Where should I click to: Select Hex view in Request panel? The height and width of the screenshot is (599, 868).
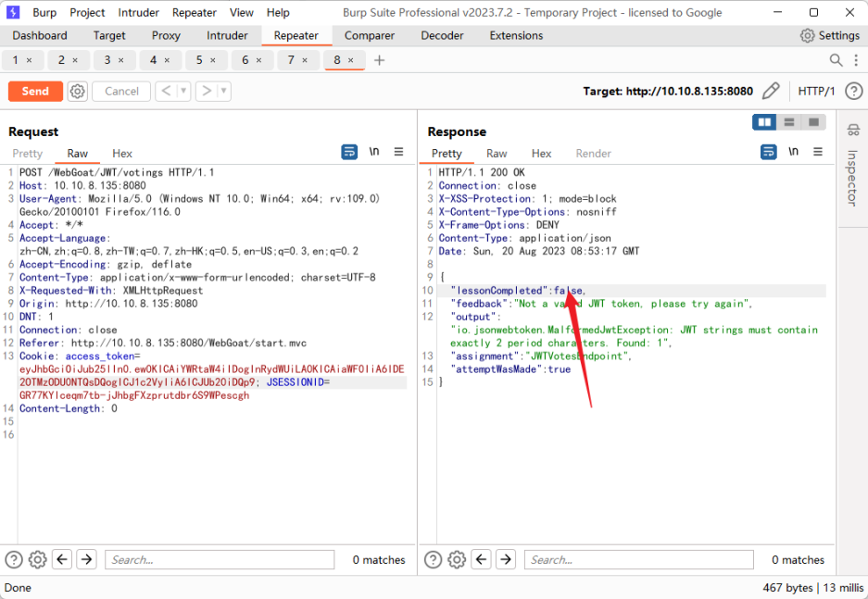point(122,153)
